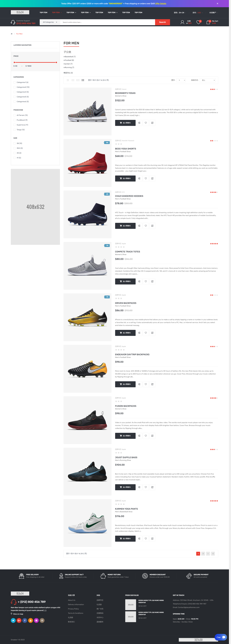Screen dimensions: 231x644
Task: Open the Twitter social icon in footer
Action: pyautogui.click(x=13, y=620)
